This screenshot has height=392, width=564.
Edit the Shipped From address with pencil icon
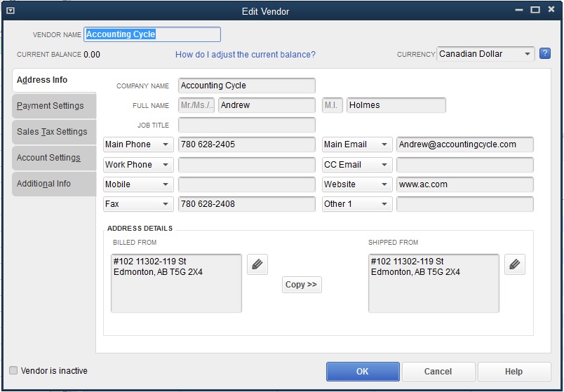[515, 264]
